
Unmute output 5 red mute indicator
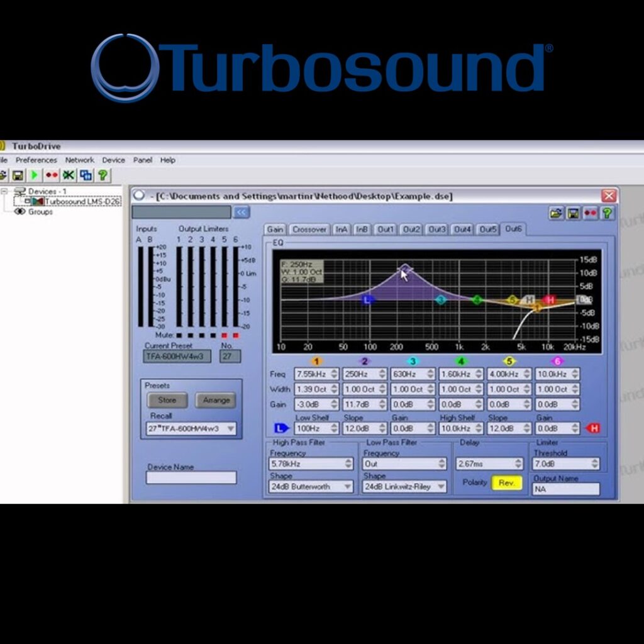225,336
